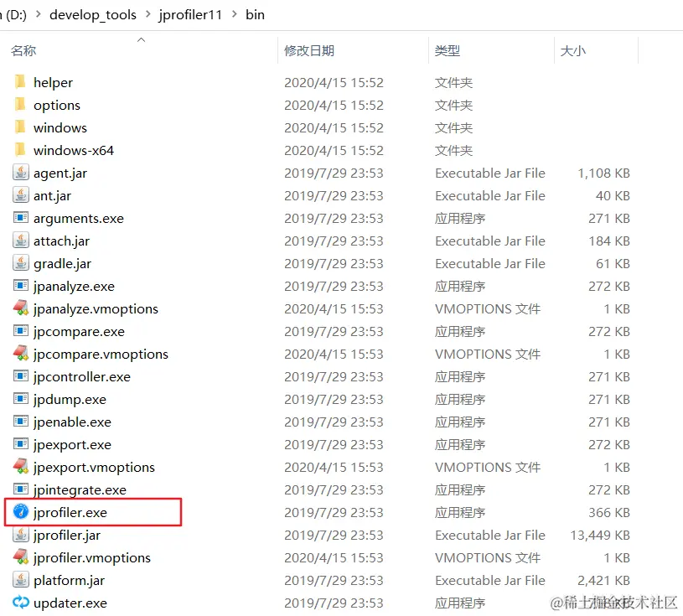Select the jpdump.exe application icon

tap(21, 399)
